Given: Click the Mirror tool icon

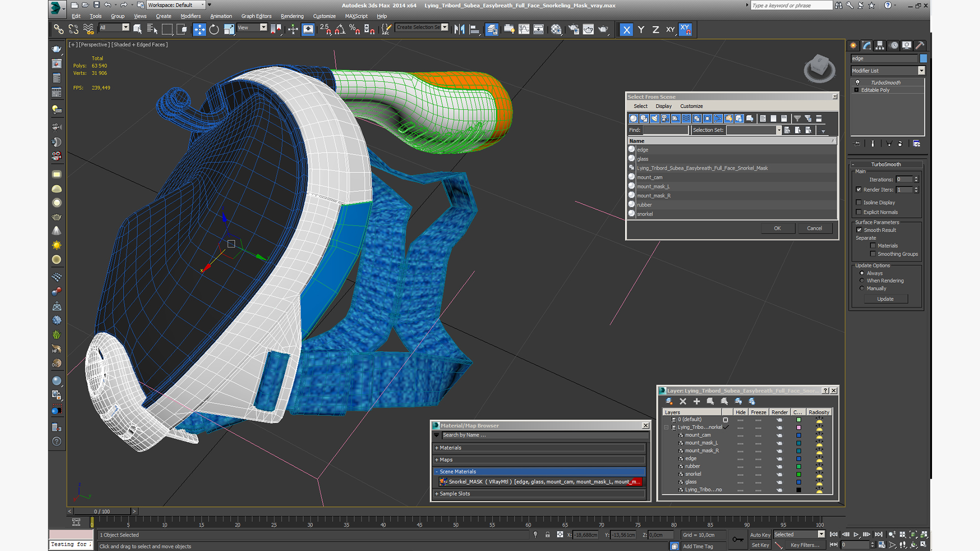Looking at the screenshot, I should [459, 30].
